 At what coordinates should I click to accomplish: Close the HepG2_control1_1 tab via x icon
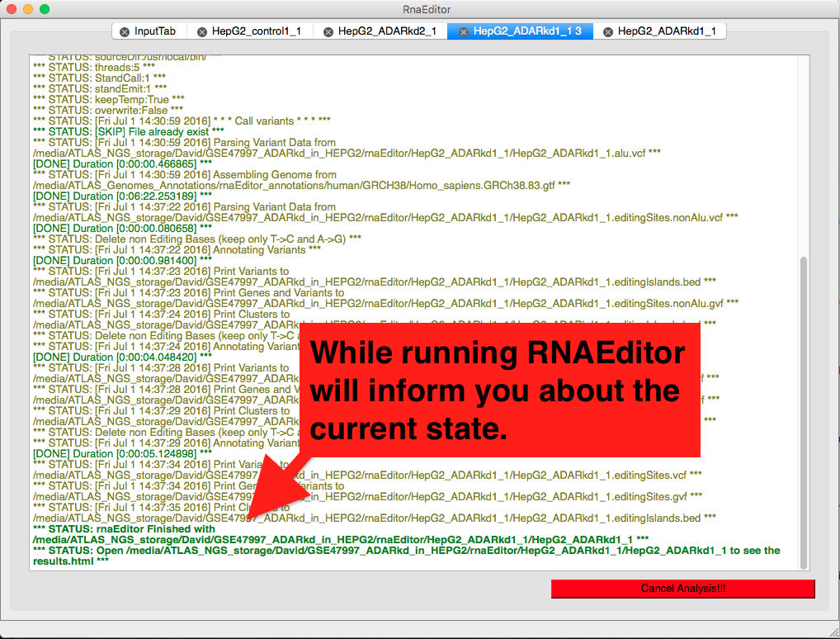(x=202, y=32)
